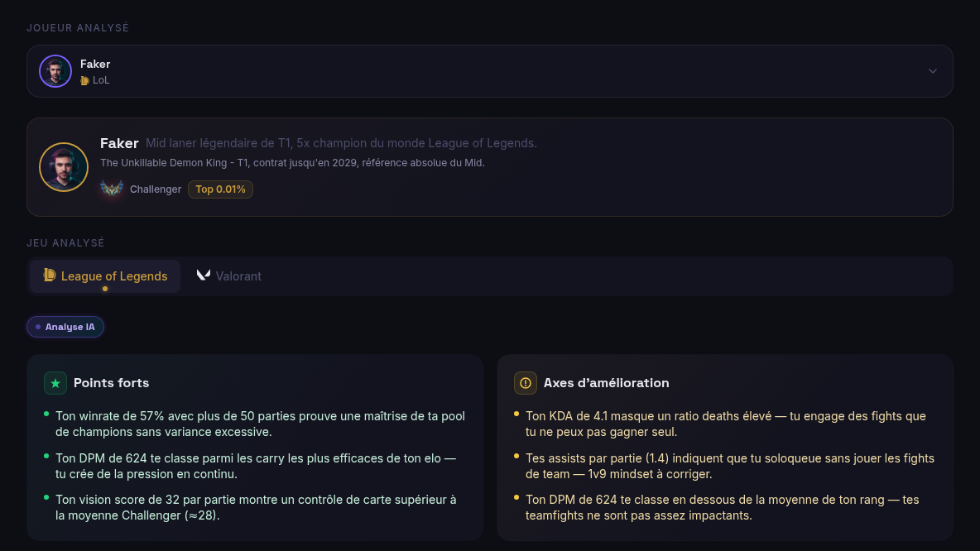Screen dimensions: 980x551
Task: Click the 'parmi les carry les plus efficaces' bullet
Action: 256,466
